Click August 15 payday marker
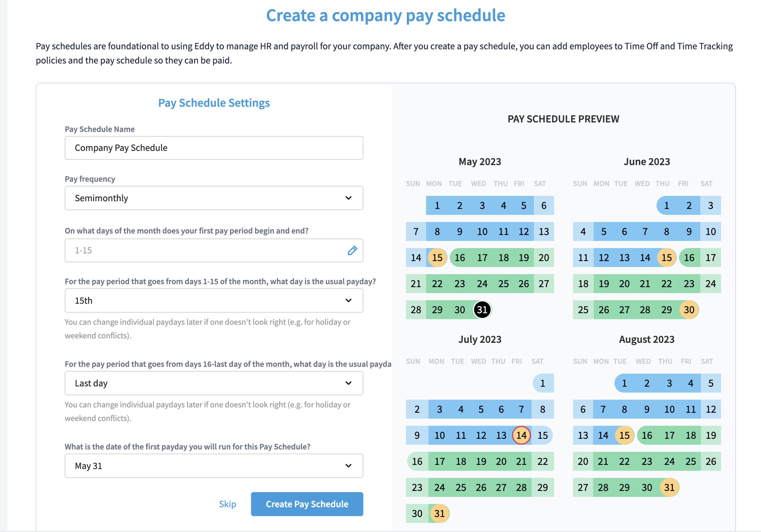 click(x=624, y=435)
